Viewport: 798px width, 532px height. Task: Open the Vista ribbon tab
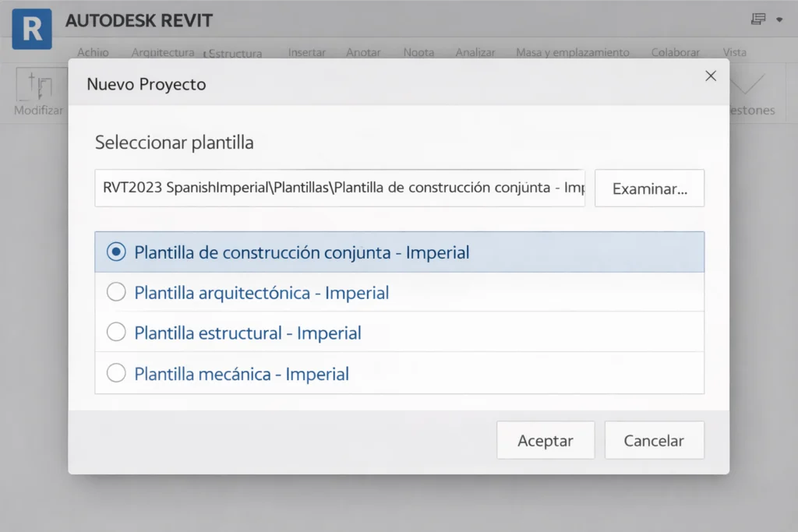[x=734, y=52]
